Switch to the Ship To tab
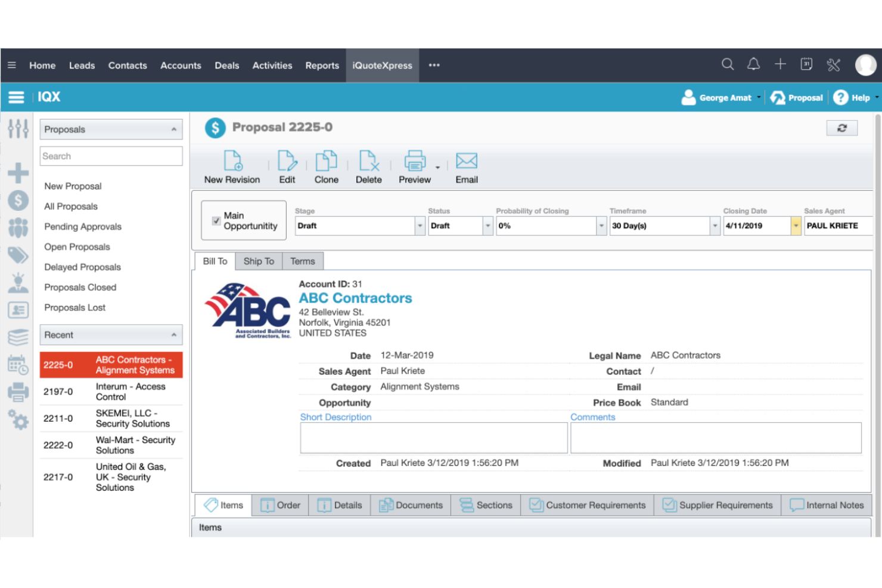Viewport: 882px width, 588px height. point(259,261)
